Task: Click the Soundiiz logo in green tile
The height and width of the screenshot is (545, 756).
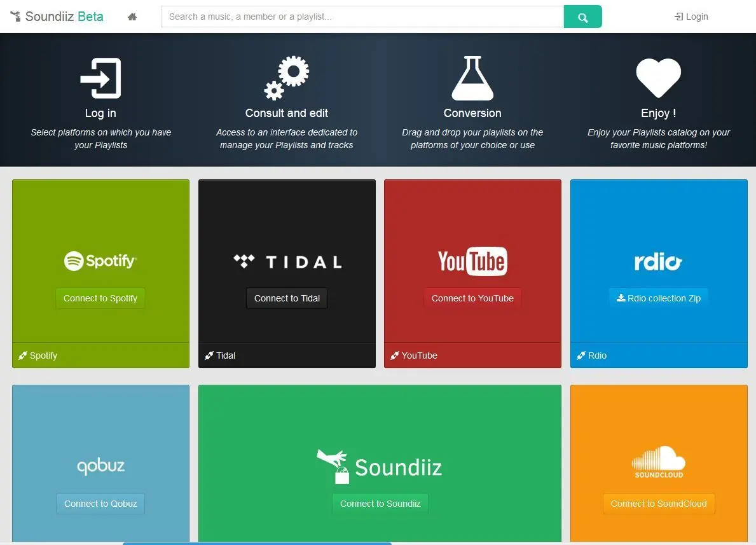Action: point(380,466)
